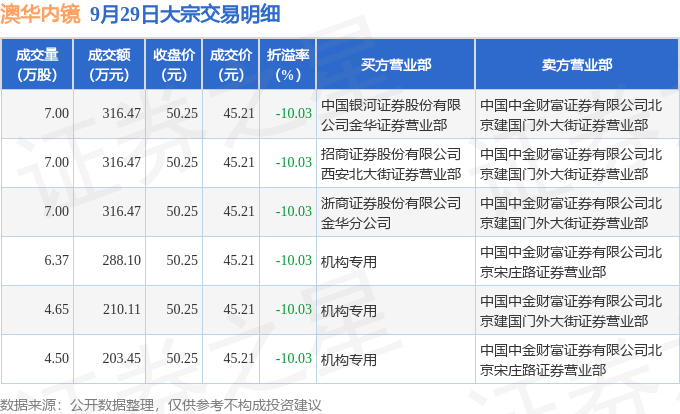The image size is (680, 414).
Task: Click seller 北京建国门外大街证券营业部 in 中国银河证券 row
Action: click(x=571, y=115)
